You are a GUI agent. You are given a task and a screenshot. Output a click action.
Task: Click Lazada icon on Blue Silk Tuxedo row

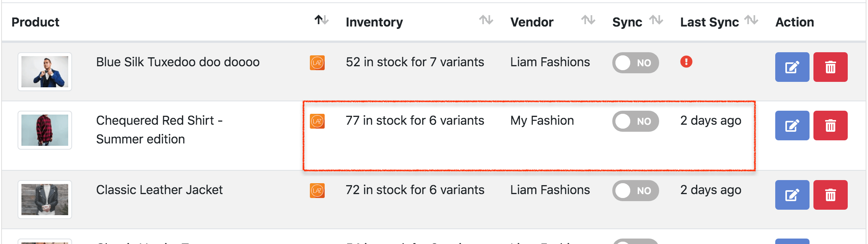[x=317, y=63]
